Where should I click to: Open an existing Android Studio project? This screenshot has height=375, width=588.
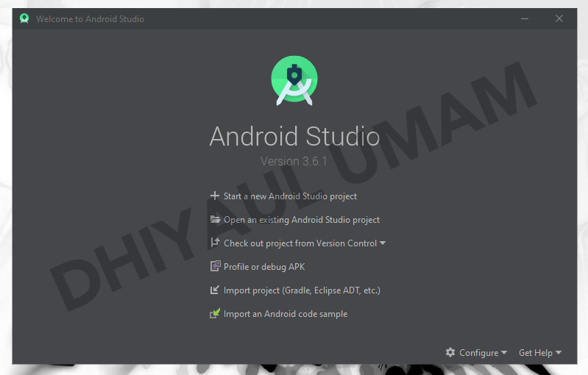302,220
